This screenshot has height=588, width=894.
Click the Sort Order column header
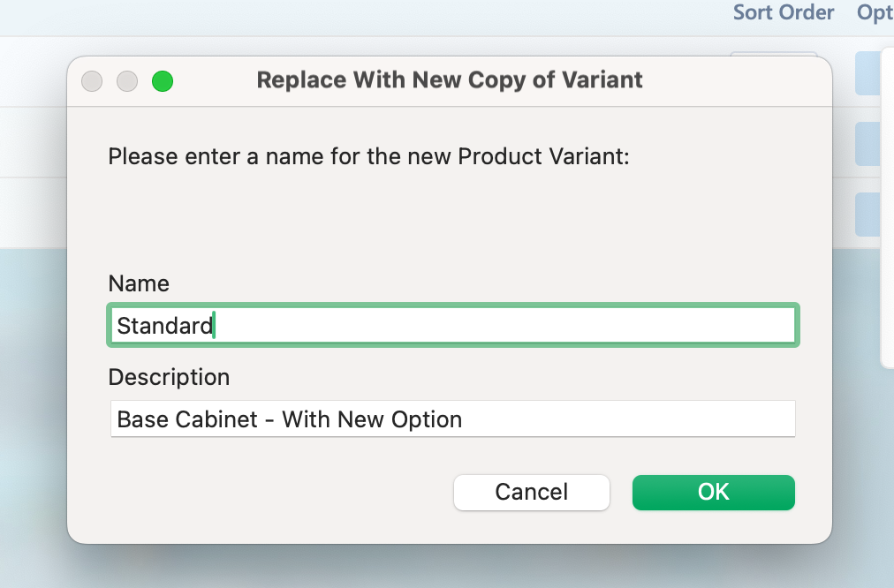[x=783, y=12]
